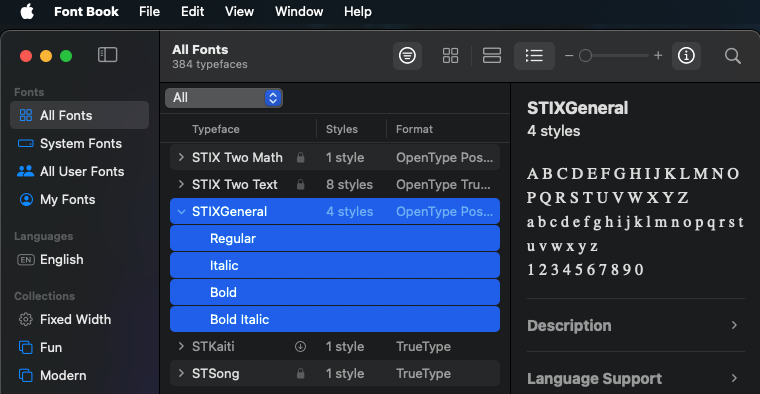Expand the STKaiti typeface
The width and height of the screenshot is (760, 394).
181,347
